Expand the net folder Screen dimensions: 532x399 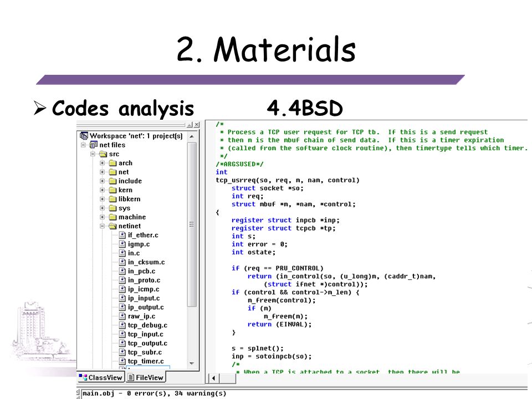[103, 172]
